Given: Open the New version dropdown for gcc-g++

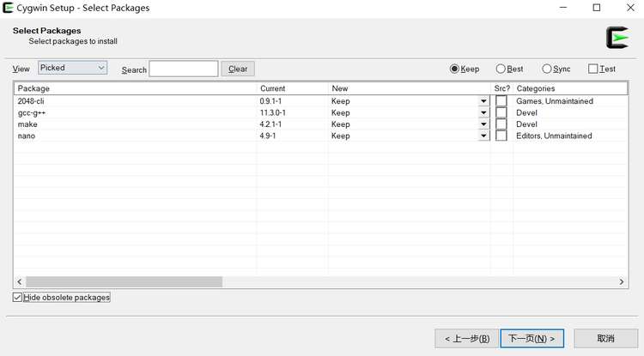Looking at the screenshot, I should click(x=483, y=112).
